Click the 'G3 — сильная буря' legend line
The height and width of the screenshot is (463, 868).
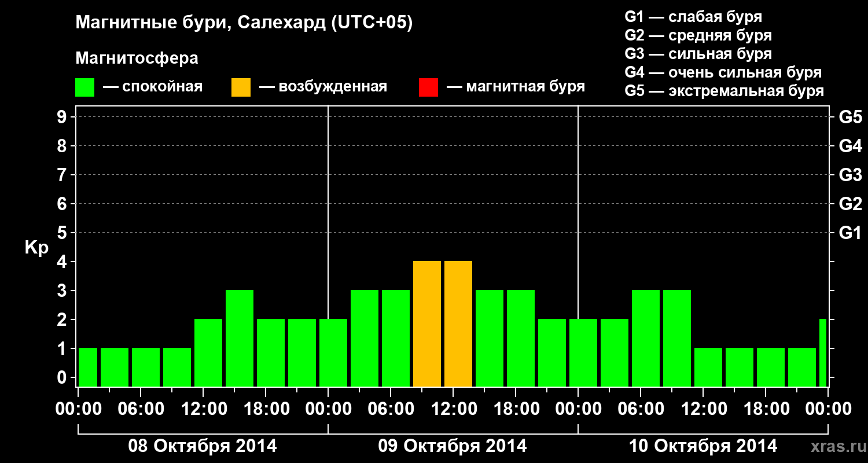(698, 54)
